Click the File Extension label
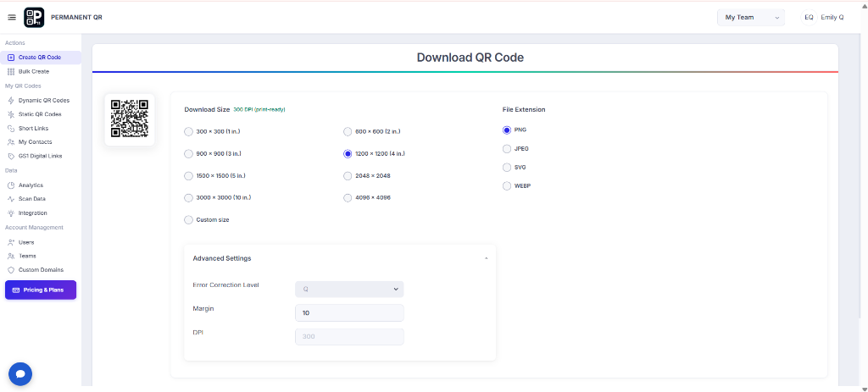Viewport: 868px width, 392px height. [x=524, y=109]
